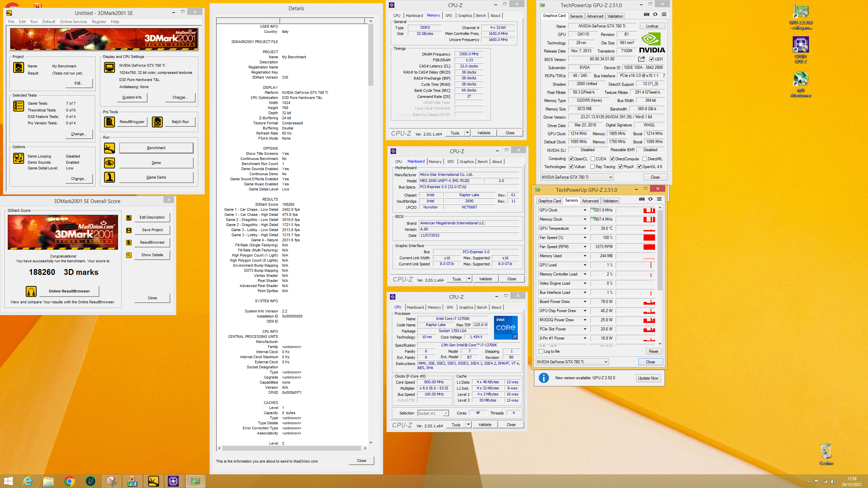Open MSI Afterburner desktop icon
The image size is (868, 488).
pyautogui.click(x=801, y=84)
